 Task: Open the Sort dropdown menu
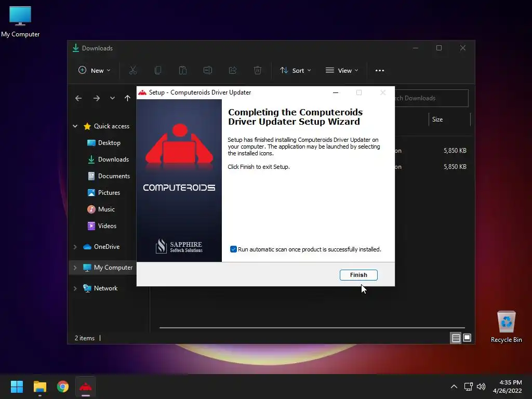pyautogui.click(x=295, y=70)
